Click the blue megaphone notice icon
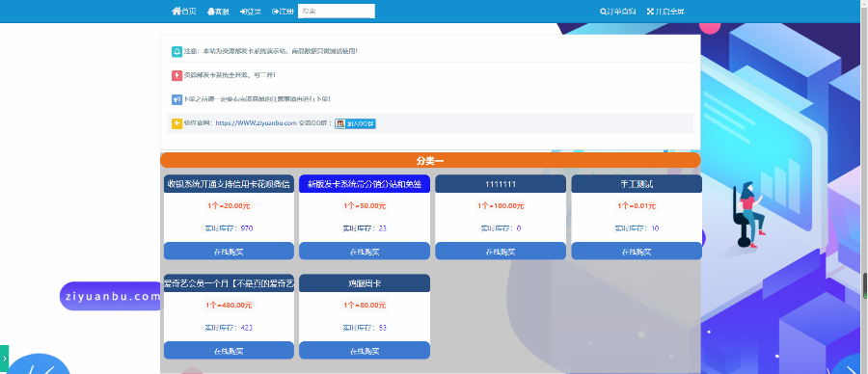 coord(176,99)
